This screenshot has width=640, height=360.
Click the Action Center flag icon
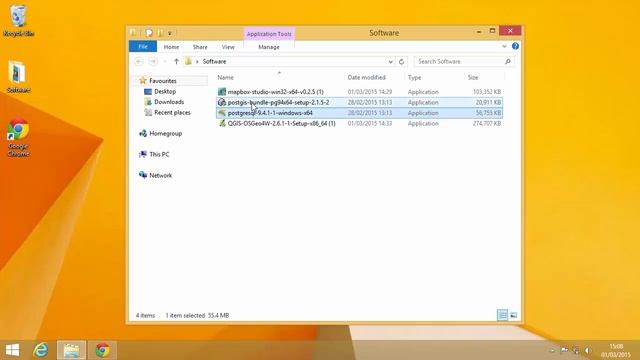pos(564,350)
